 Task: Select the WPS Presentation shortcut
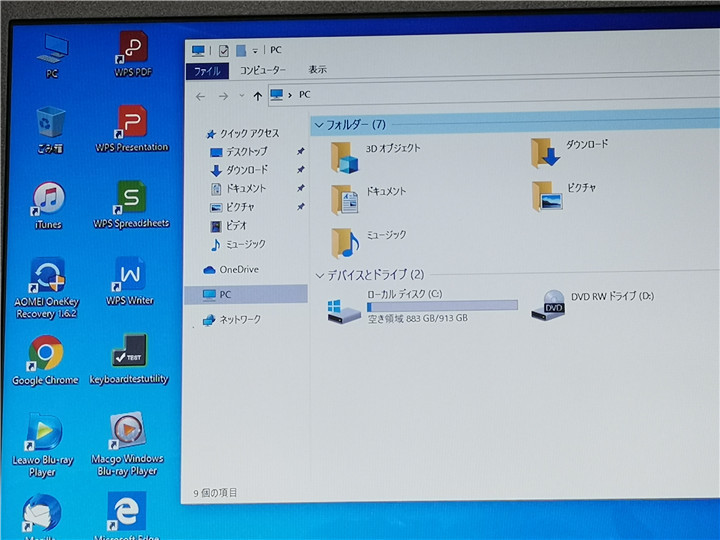point(132,129)
